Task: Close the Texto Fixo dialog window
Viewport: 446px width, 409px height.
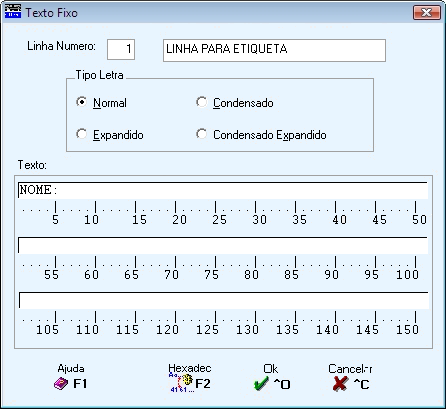Action: click(x=427, y=13)
